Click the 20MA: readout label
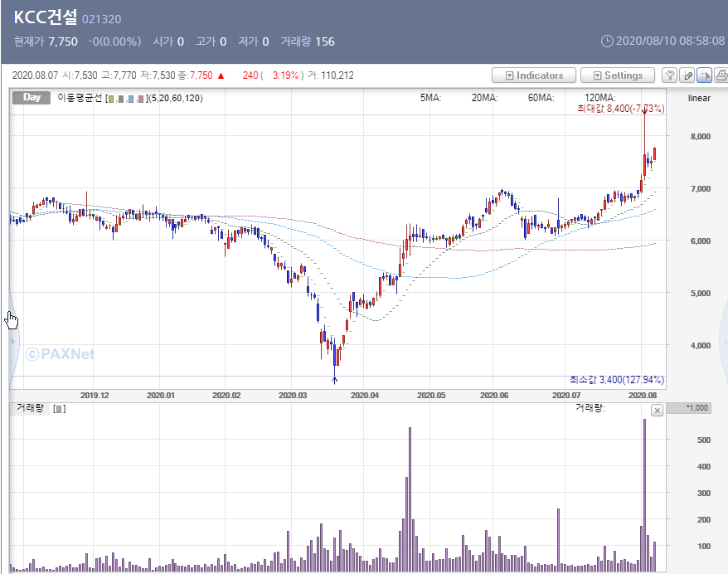The width and height of the screenshot is (728, 574). pyautogui.click(x=485, y=98)
